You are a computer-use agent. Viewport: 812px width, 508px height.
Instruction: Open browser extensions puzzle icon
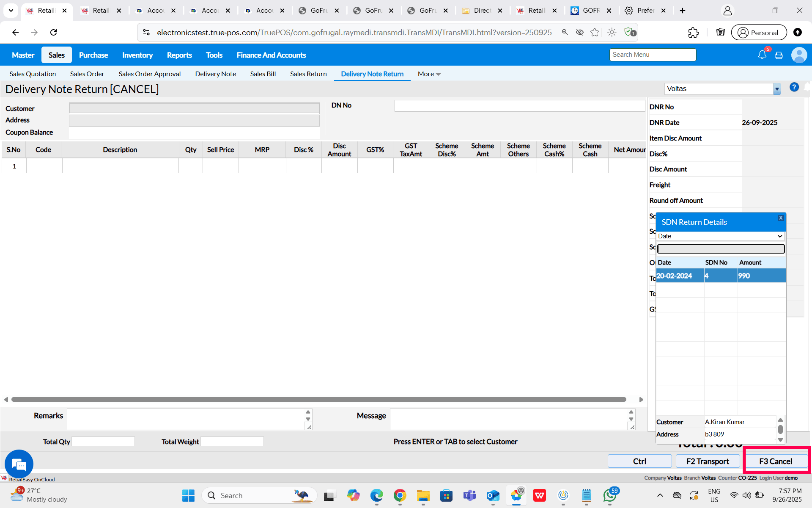693,33
